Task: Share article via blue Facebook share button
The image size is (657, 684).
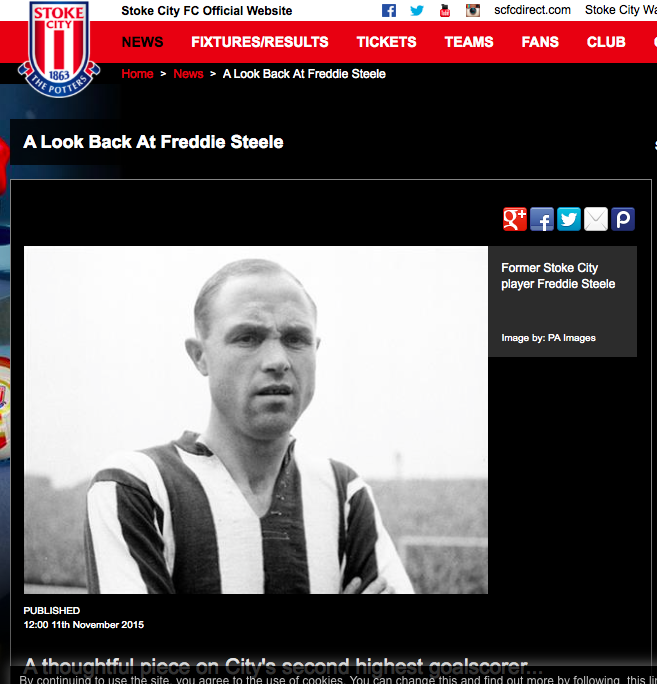Action: [542, 219]
